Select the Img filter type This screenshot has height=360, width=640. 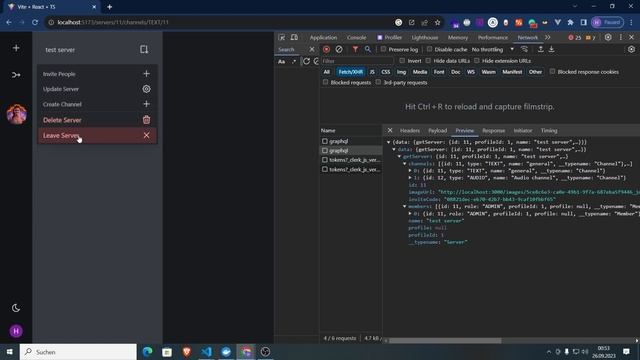click(401, 72)
